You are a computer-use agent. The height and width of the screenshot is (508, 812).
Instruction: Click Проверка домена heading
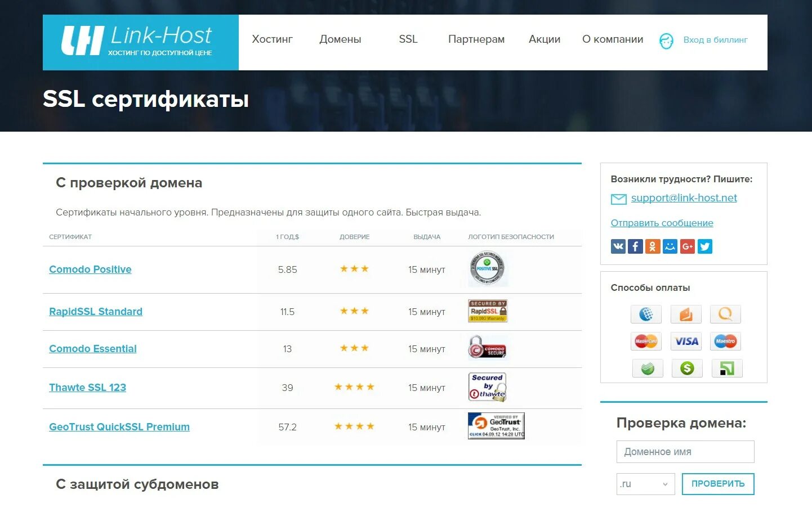[x=681, y=423]
